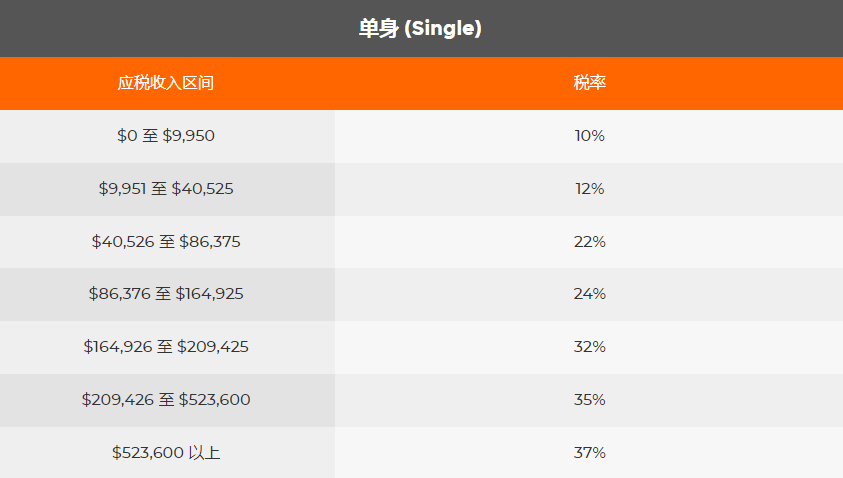
Task: Click the $209,426 至 $523,600 income range
Action: (x=166, y=400)
